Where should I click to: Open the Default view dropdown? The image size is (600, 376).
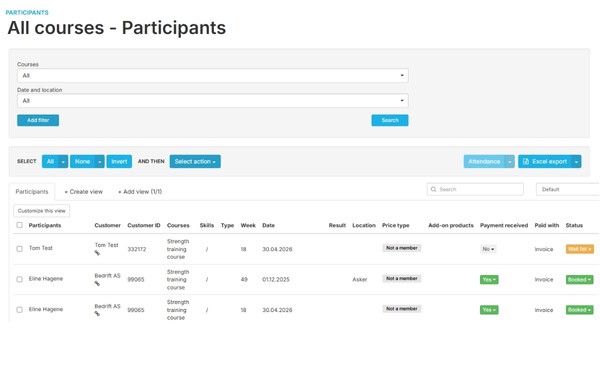pyautogui.click(x=568, y=189)
